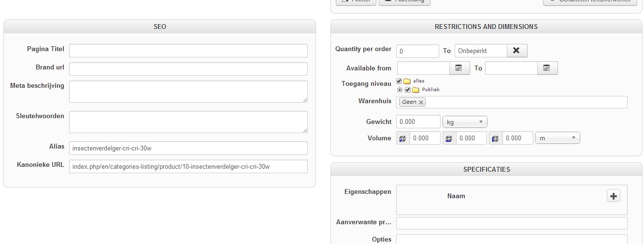
Task: Open the kg weight unit dropdown
Action: 465,122
